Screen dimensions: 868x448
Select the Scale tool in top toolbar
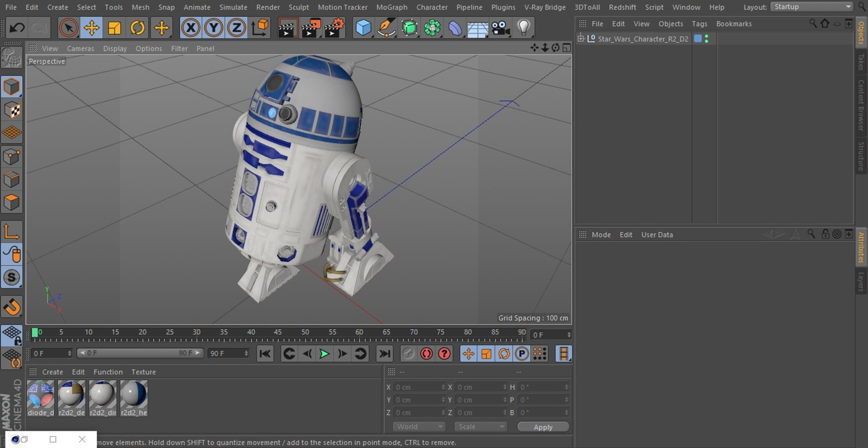point(114,28)
